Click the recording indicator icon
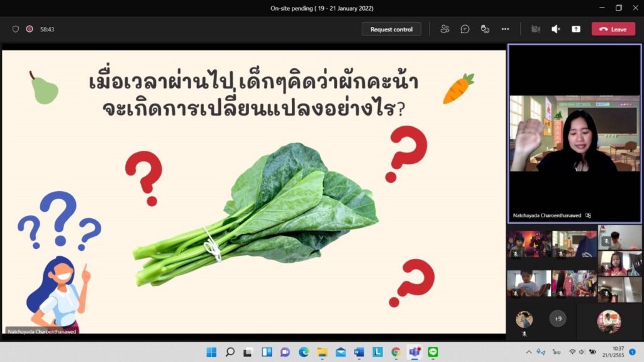This screenshot has height=362, width=644. pyautogui.click(x=30, y=29)
